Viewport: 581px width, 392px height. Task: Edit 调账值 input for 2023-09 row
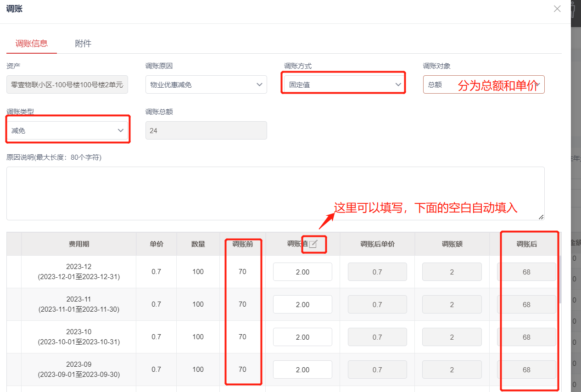(x=302, y=370)
